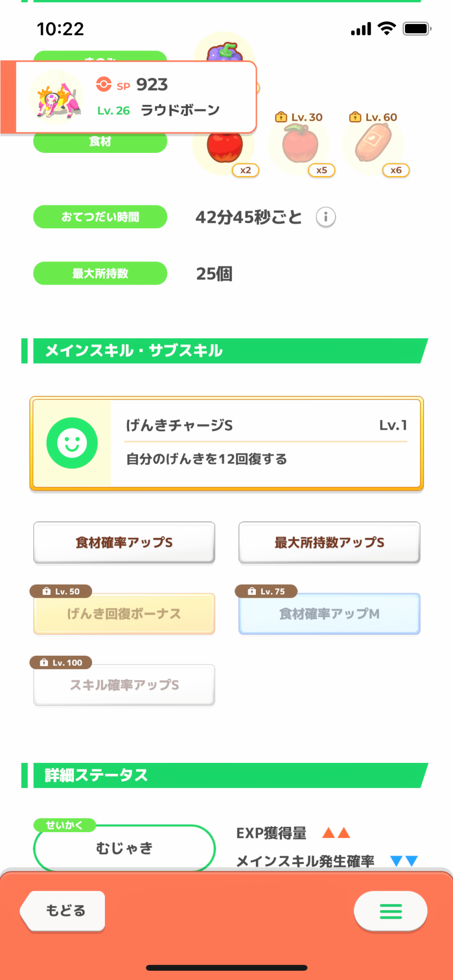The width and height of the screenshot is (453, 980).
Task: Tap the locked 食材確率アップM skill
Action: click(329, 613)
